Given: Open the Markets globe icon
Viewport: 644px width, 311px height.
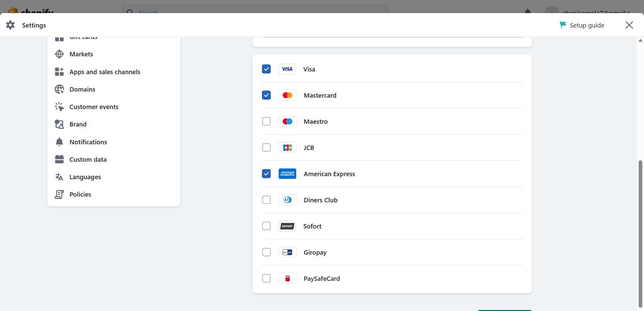Looking at the screenshot, I should point(59,54).
